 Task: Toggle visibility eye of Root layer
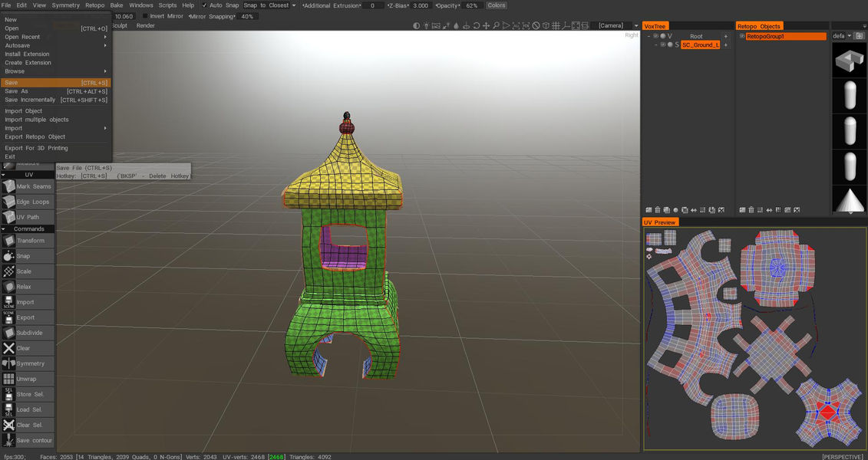pyautogui.click(x=655, y=37)
